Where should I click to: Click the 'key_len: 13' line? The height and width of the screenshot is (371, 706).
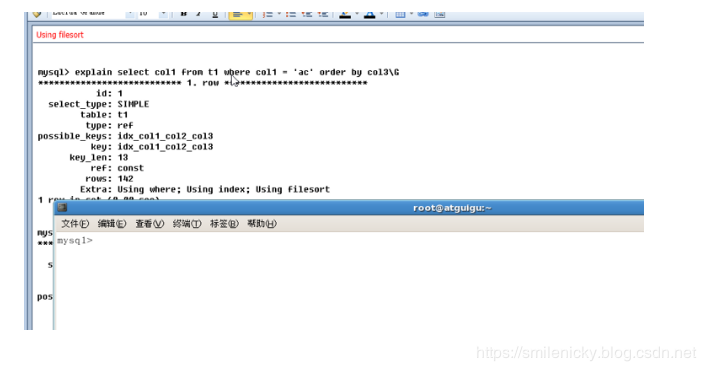pyautogui.click(x=99, y=157)
